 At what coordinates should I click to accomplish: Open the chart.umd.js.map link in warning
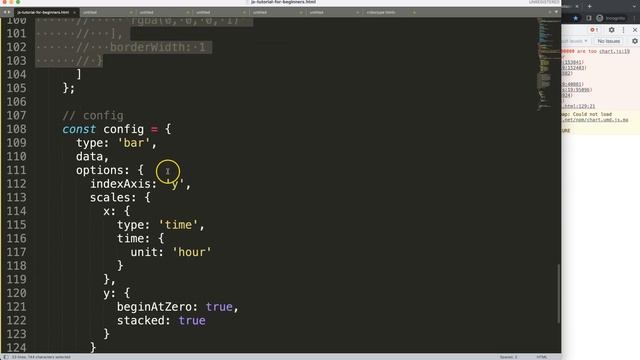[x=596, y=120]
